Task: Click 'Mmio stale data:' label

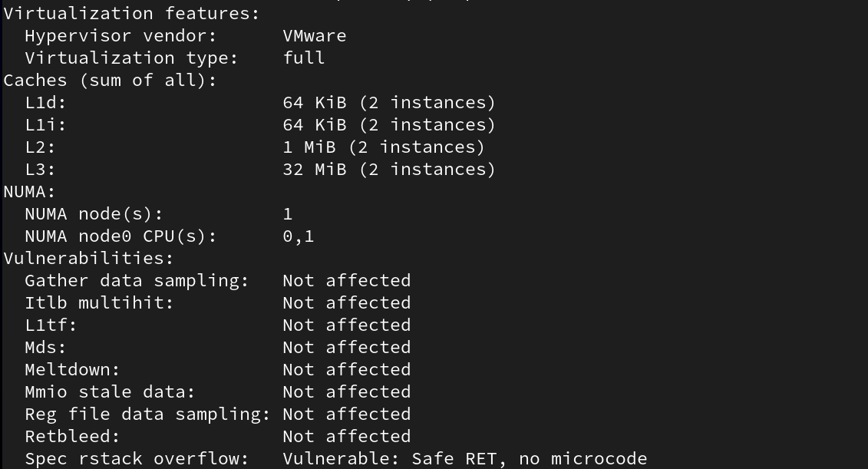Action: point(110,392)
